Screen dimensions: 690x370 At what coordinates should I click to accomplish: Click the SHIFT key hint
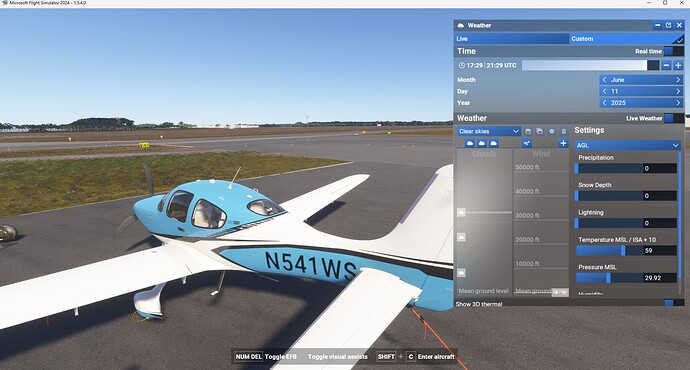tap(386, 357)
